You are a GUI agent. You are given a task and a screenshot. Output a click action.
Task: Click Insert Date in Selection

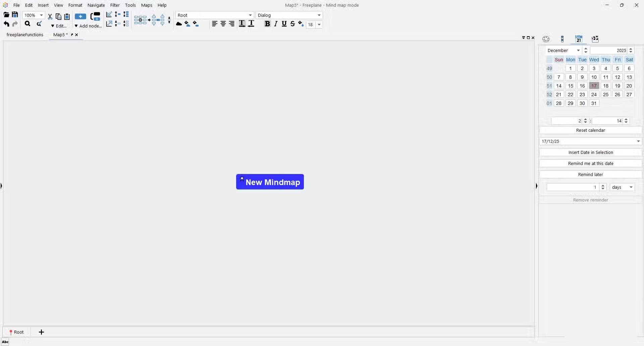point(590,152)
